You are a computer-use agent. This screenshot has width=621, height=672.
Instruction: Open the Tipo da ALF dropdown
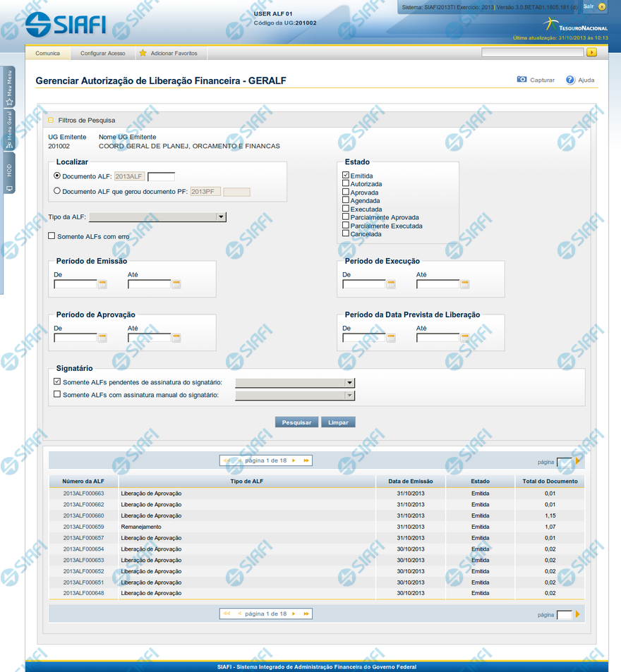pyautogui.click(x=221, y=217)
